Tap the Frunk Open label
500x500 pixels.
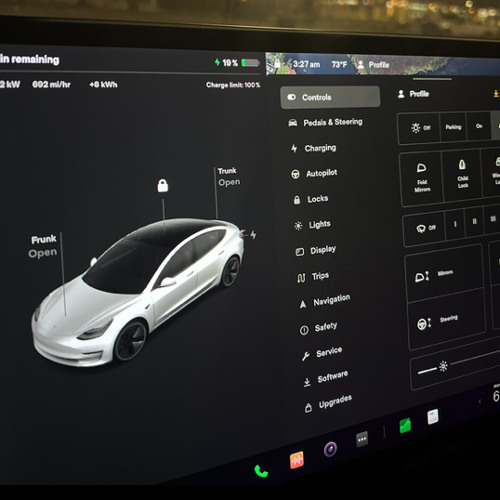[x=43, y=246]
